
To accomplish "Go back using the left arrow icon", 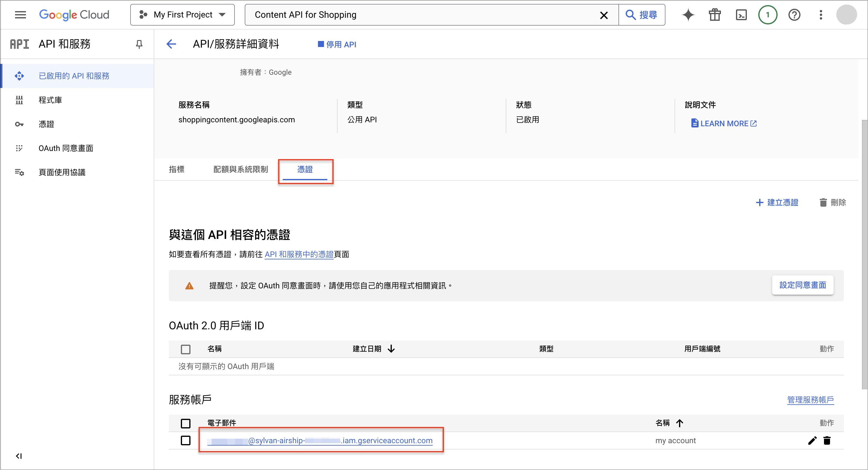I will 171,44.
